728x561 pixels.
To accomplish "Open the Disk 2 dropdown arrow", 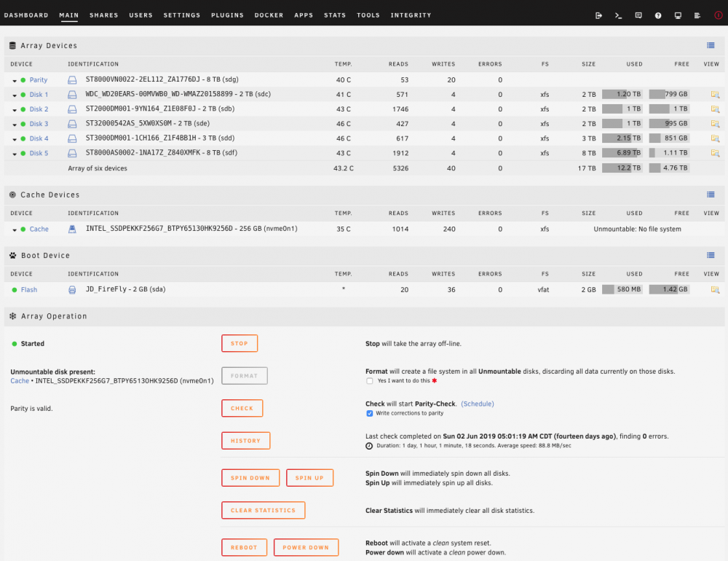I will tap(15, 110).
